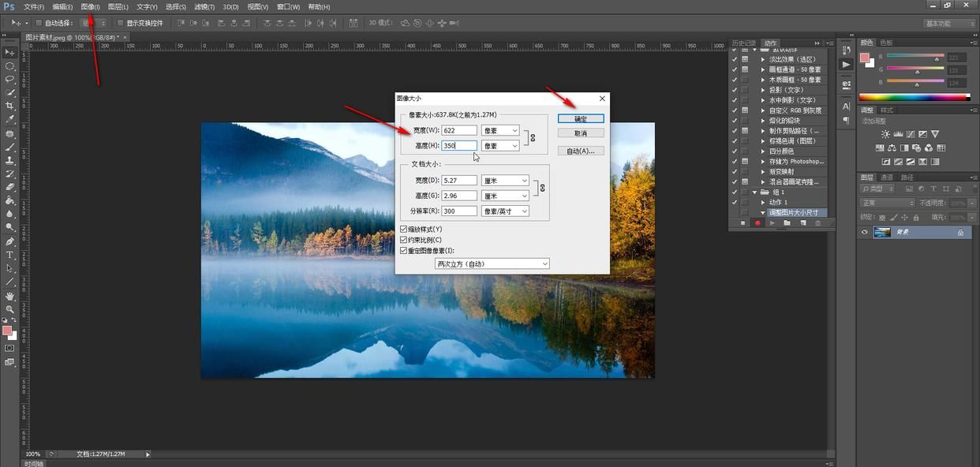Image resolution: width=980 pixels, height=467 pixels.
Task: Select the Horizontal Type tool (T)
Action: click(10, 255)
